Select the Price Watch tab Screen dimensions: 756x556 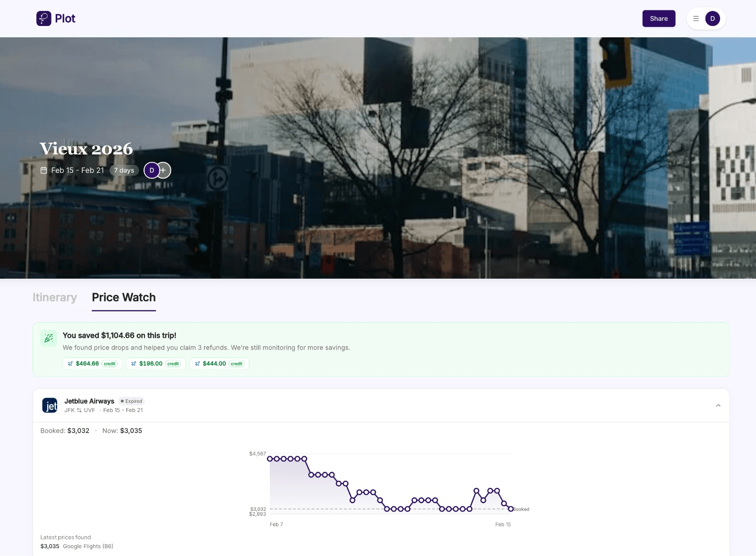coord(124,298)
